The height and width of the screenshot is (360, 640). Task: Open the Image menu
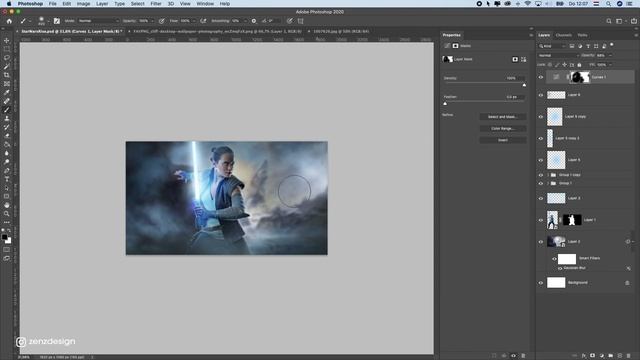[83, 4]
